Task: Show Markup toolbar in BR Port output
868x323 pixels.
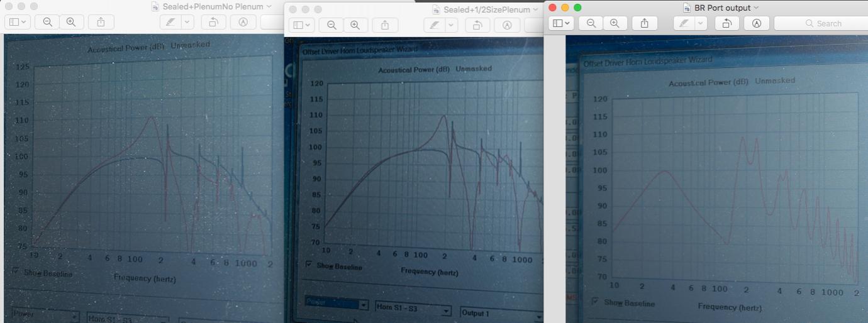Action: [x=757, y=23]
